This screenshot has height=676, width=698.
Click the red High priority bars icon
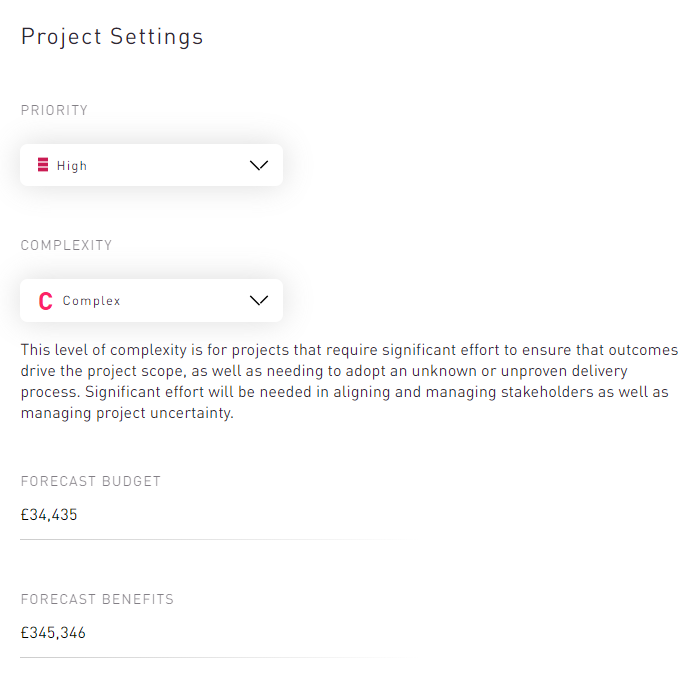43,165
